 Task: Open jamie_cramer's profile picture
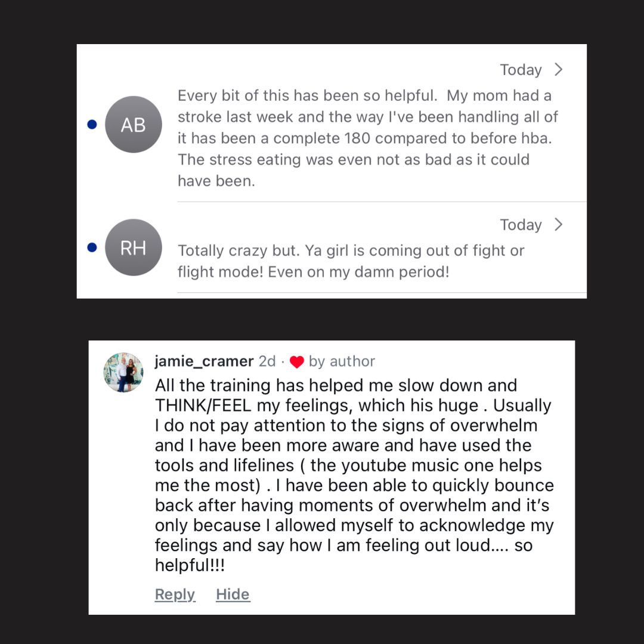coord(123,373)
